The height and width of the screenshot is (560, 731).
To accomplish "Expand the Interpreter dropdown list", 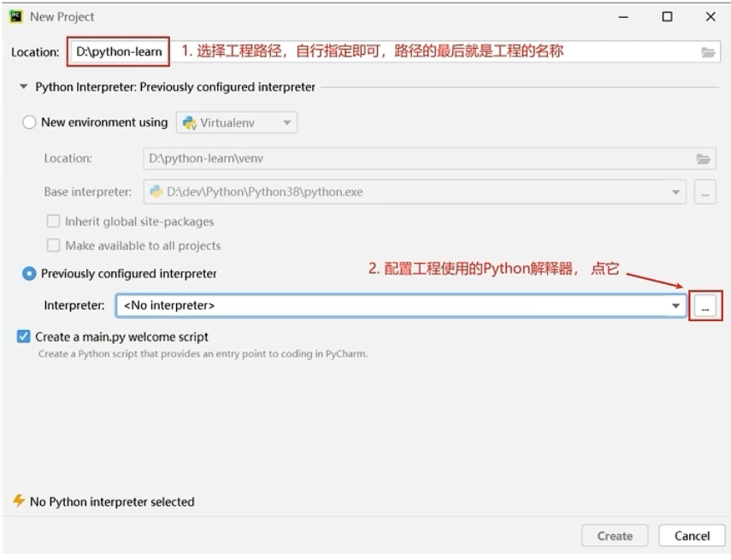I will pyautogui.click(x=675, y=305).
